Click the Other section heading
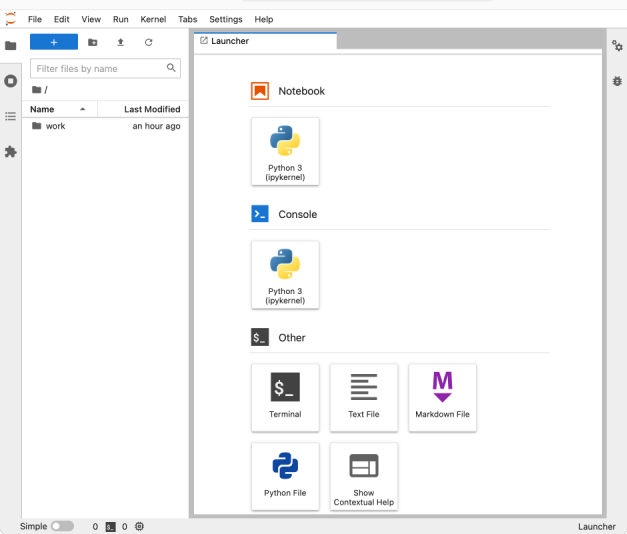The height and width of the screenshot is (534, 627). coord(292,338)
